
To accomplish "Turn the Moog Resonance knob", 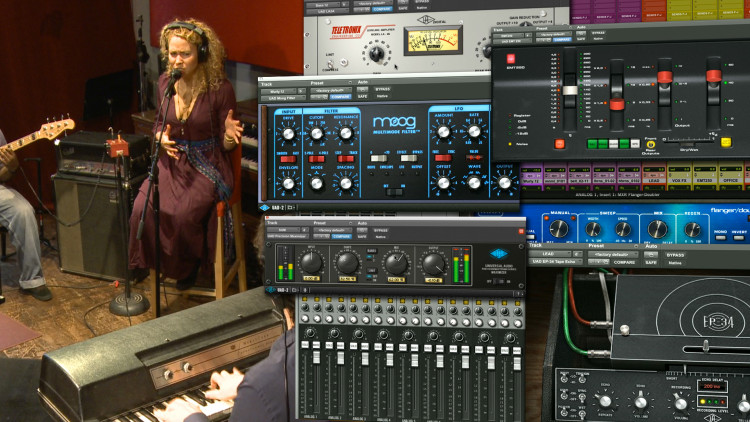I will click(345, 134).
